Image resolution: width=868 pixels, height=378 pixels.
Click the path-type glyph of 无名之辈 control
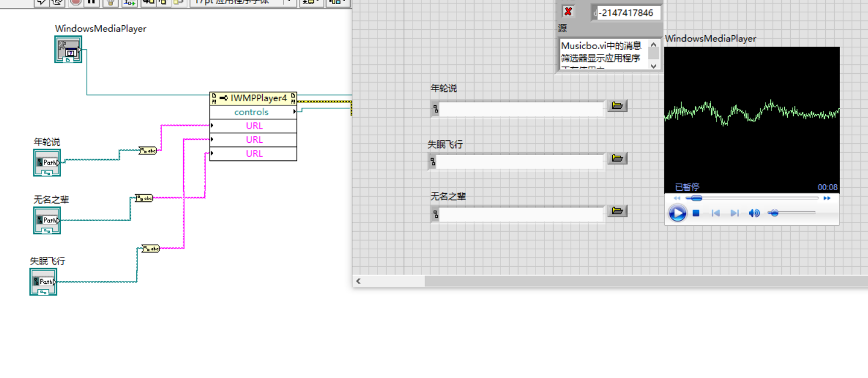(435, 215)
